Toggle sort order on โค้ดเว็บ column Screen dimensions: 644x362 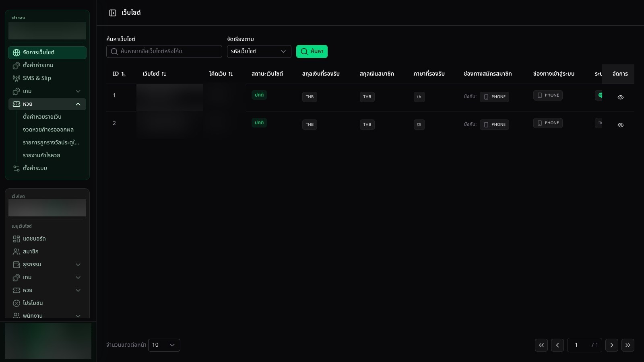[x=231, y=74]
